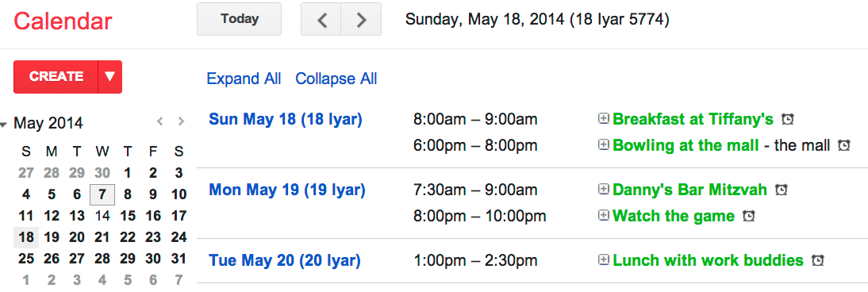Show previous month in the mini calendar
This screenshot has height=292, width=868.
pyautogui.click(x=160, y=121)
